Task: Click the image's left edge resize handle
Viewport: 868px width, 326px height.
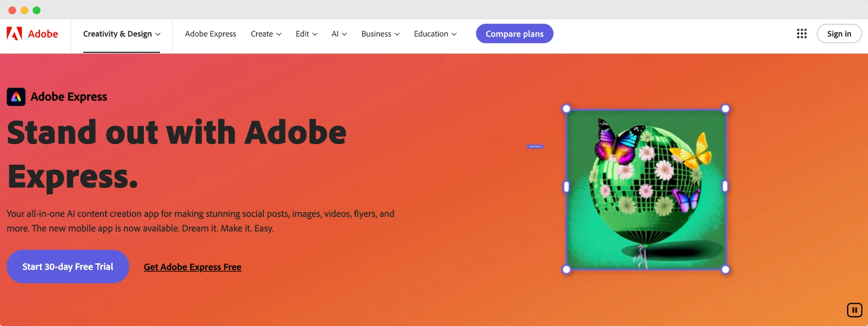Action: coord(566,187)
